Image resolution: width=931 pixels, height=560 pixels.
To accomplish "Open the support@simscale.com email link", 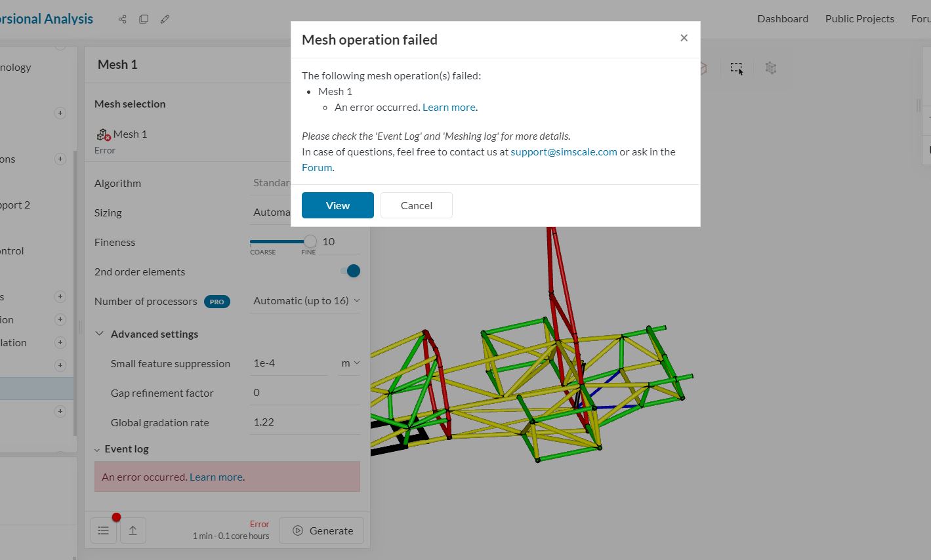I will pos(564,152).
